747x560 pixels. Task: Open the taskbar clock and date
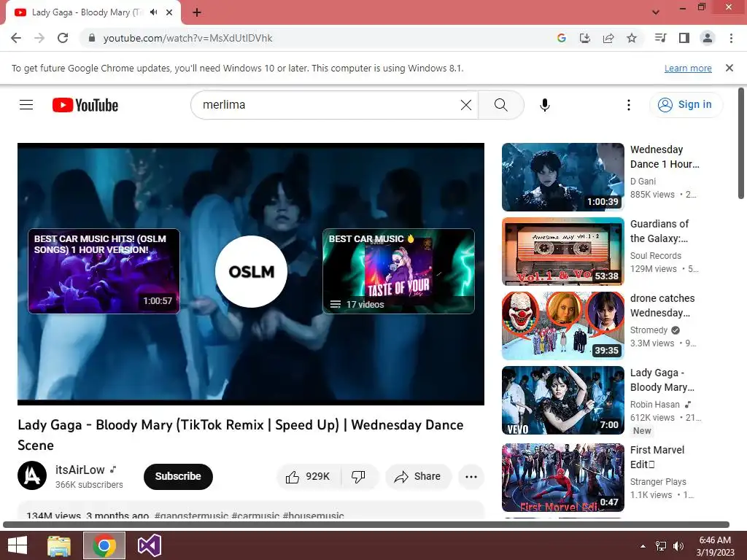pyautogui.click(x=715, y=546)
